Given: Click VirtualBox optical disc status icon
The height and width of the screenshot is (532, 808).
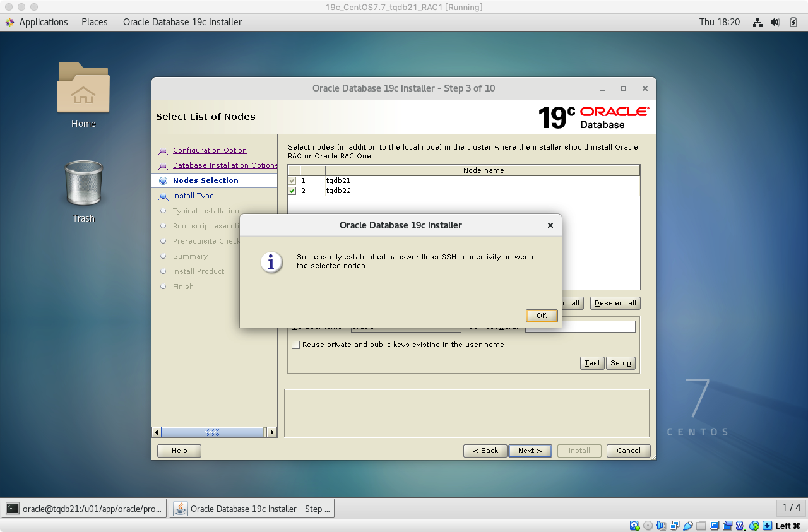Looking at the screenshot, I should (648, 526).
